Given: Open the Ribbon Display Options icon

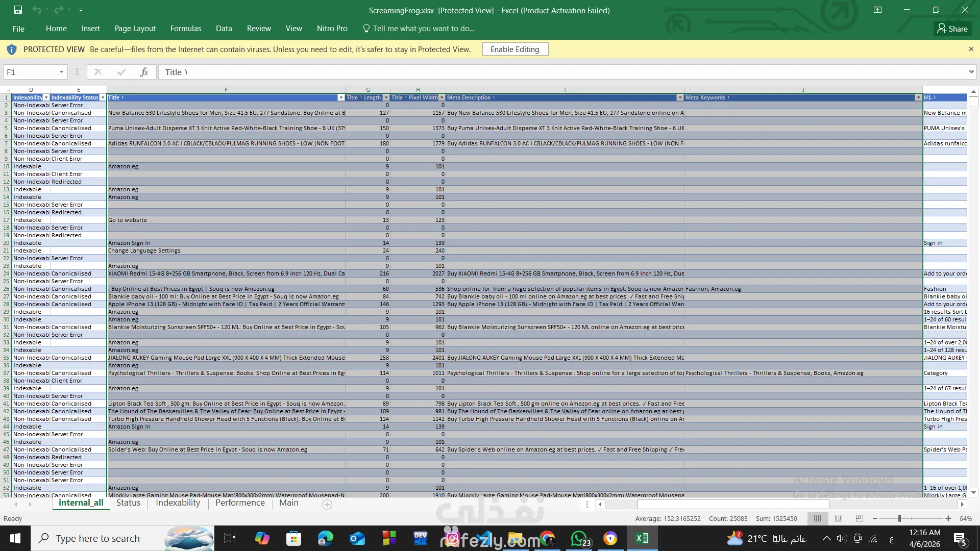Looking at the screenshot, I should coord(877,10).
